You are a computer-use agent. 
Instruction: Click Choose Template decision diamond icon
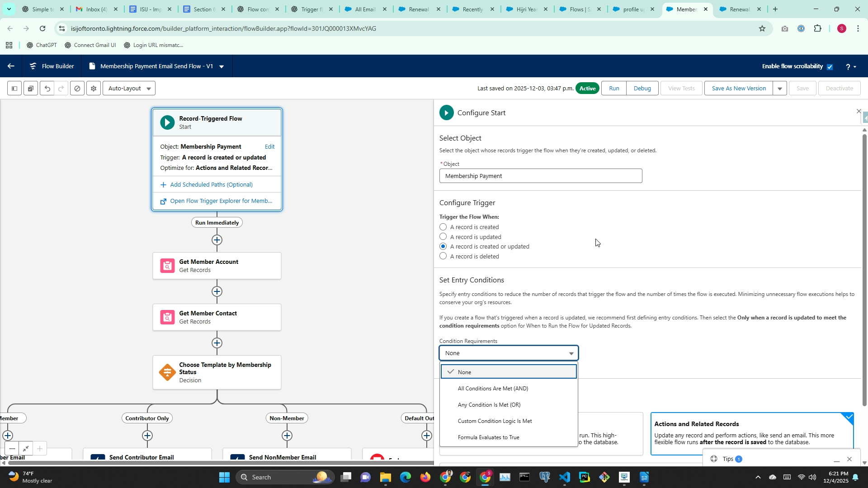click(167, 372)
